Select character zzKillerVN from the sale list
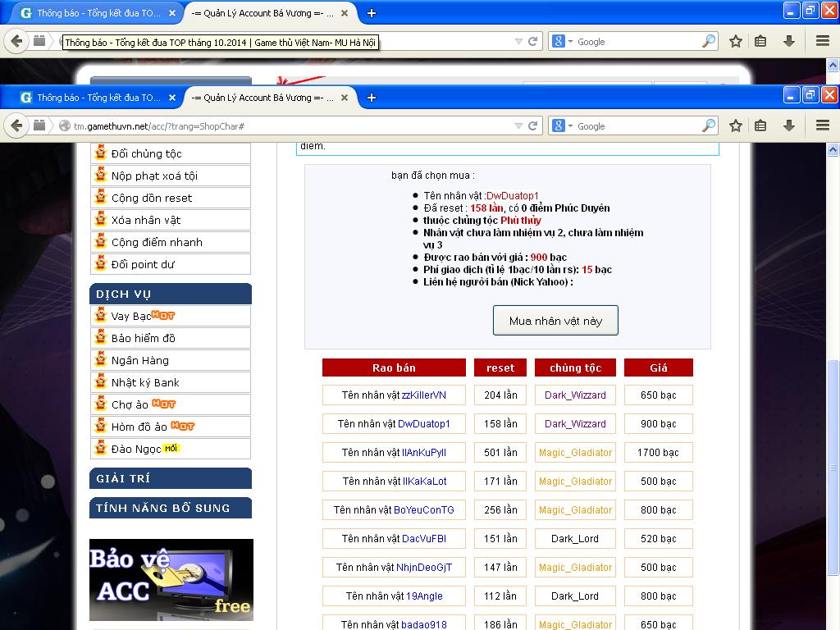Viewport: 840px width, 630px height. 423,395
